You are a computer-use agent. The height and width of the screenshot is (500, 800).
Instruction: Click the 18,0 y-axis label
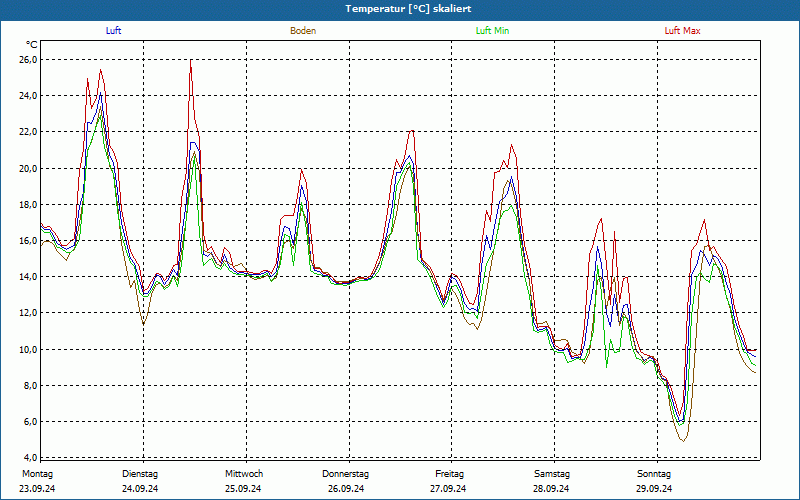tap(30, 205)
